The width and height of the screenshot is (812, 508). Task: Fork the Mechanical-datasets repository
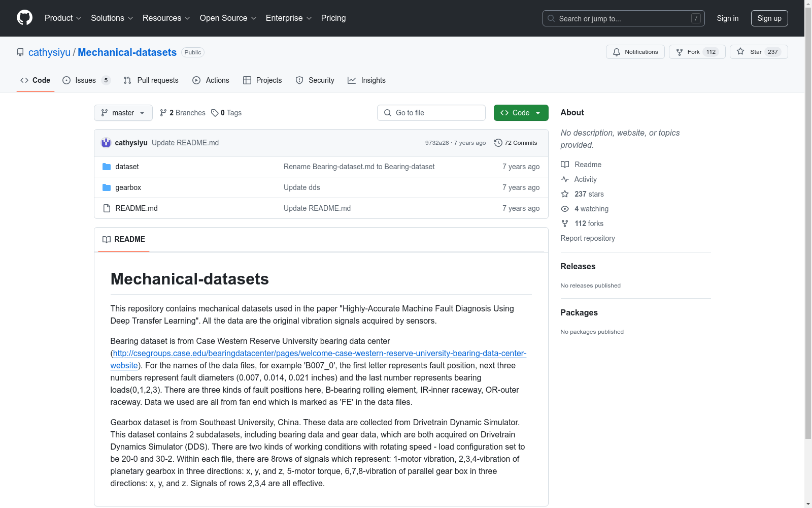coord(689,52)
